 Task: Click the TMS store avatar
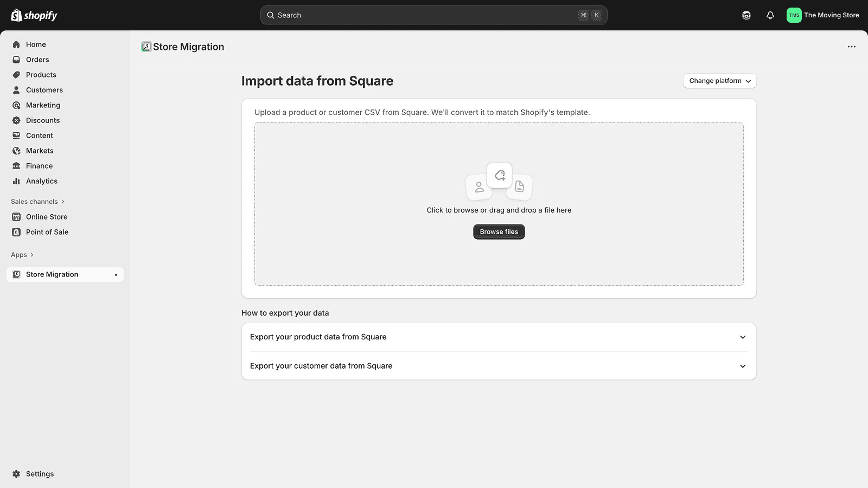[x=794, y=15]
